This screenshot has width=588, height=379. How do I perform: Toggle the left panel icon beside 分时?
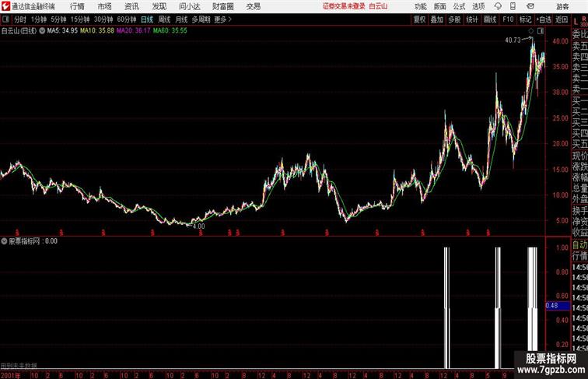[x=5, y=19]
